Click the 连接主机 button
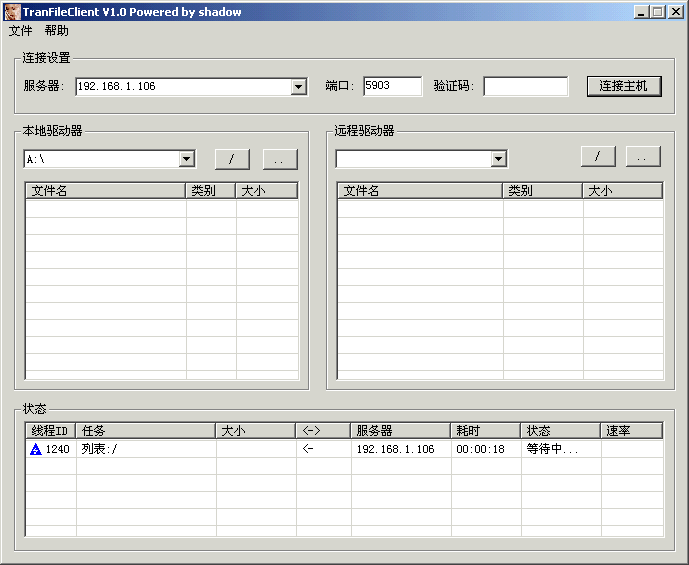This screenshot has width=689, height=565. pos(623,86)
